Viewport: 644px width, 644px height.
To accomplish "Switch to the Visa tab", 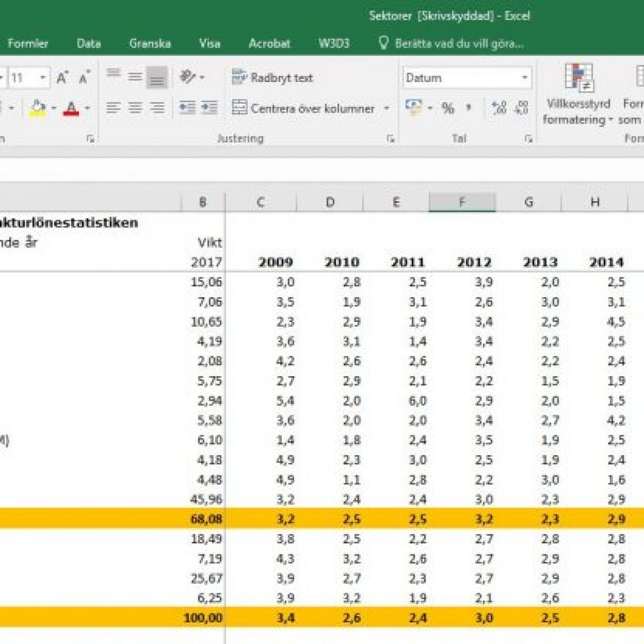I will (x=210, y=43).
